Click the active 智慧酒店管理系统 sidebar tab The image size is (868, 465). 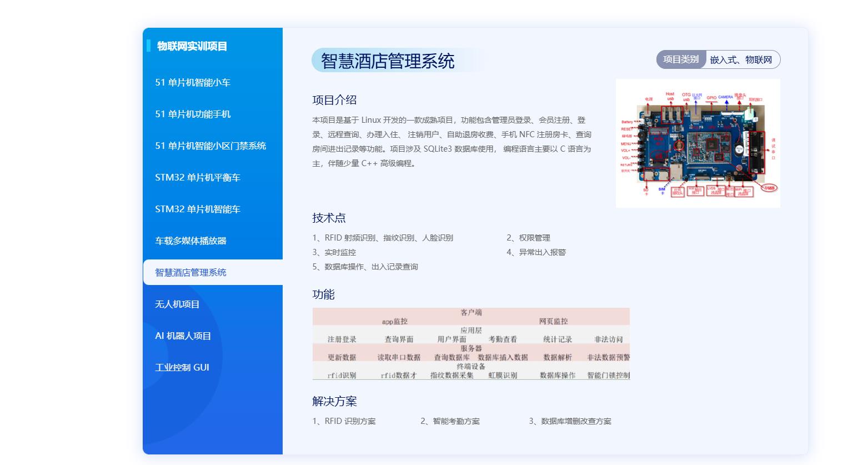tap(190, 272)
